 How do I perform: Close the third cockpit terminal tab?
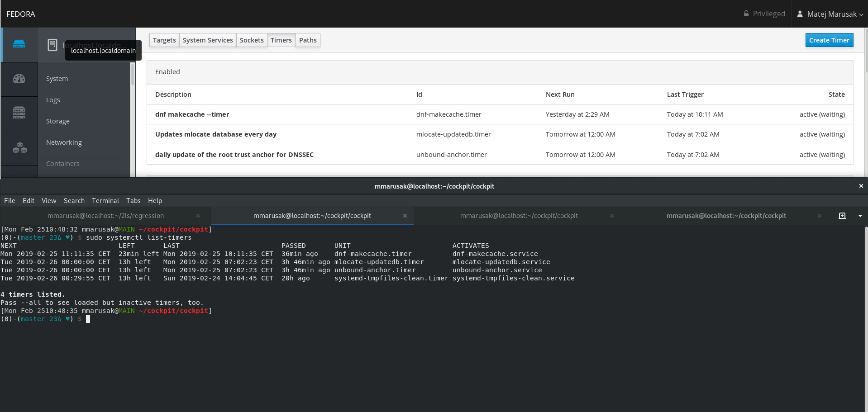point(612,216)
